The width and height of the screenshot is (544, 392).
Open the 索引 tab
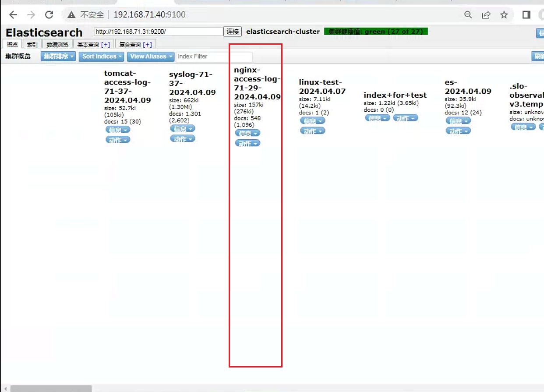pyautogui.click(x=32, y=44)
